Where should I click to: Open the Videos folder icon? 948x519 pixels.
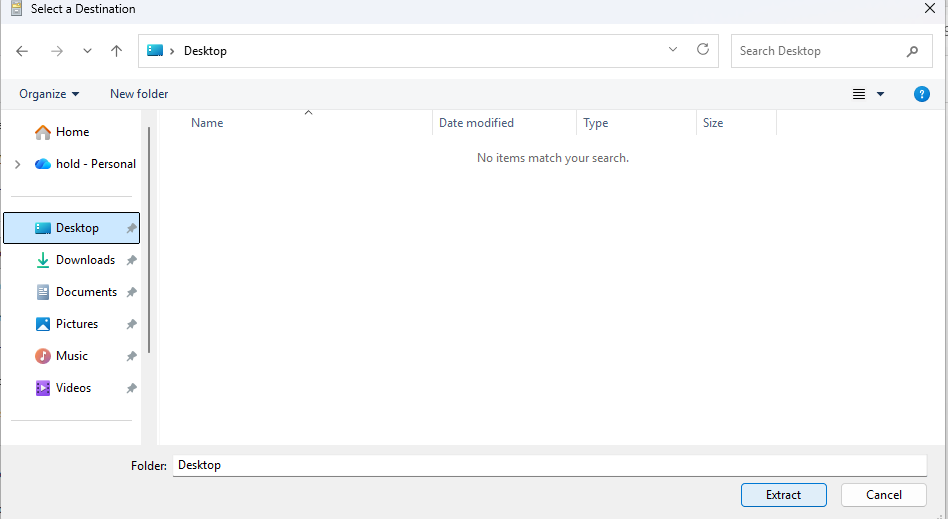pyautogui.click(x=43, y=388)
